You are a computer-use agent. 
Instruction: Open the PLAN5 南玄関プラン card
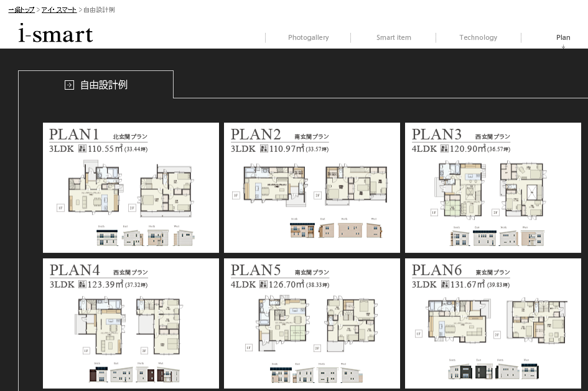[312, 324]
